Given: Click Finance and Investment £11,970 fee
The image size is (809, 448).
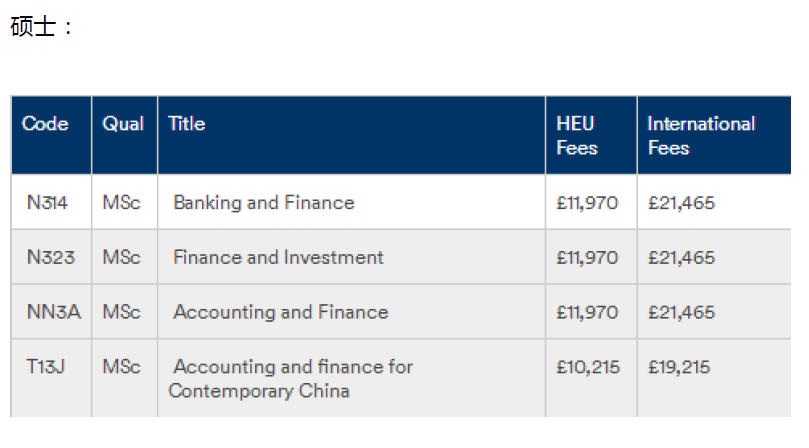Looking at the screenshot, I should [x=587, y=258].
